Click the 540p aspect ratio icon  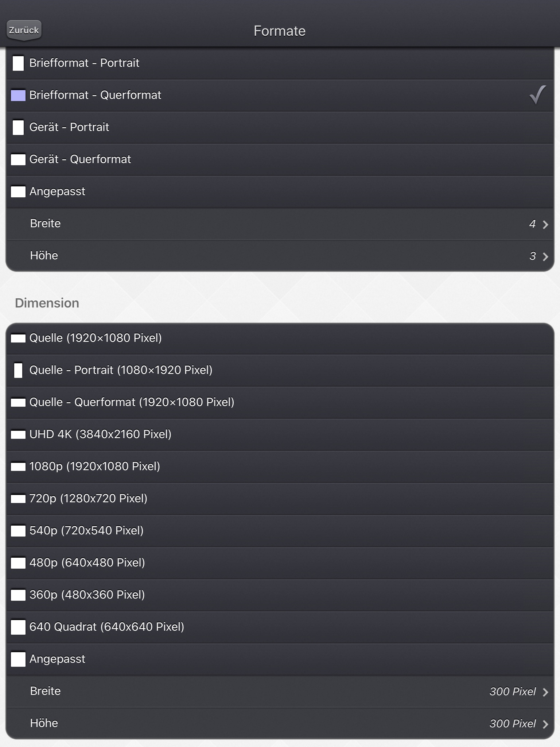click(18, 531)
